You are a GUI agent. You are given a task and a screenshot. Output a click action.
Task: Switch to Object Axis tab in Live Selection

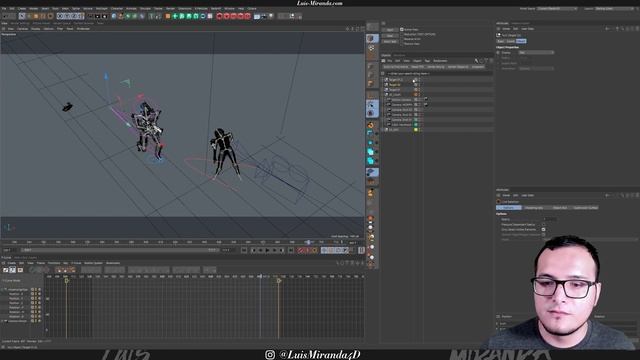point(560,207)
